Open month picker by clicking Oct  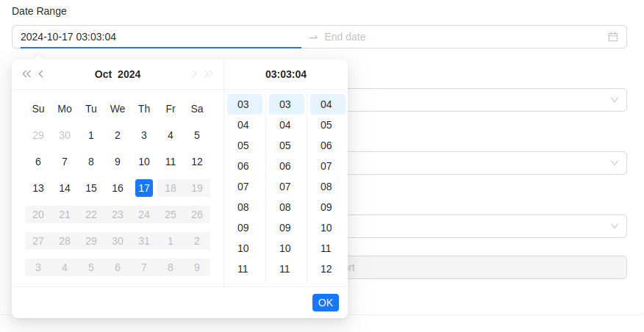coord(103,74)
